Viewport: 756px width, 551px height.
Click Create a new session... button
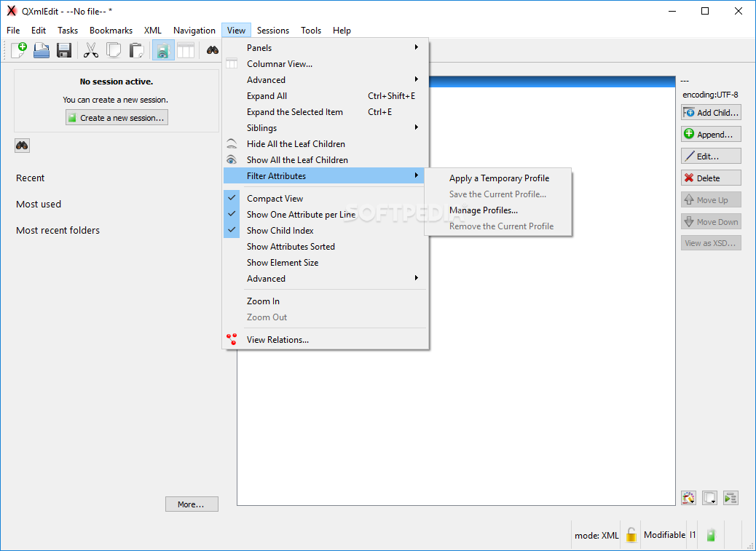(x=117, y=117)
